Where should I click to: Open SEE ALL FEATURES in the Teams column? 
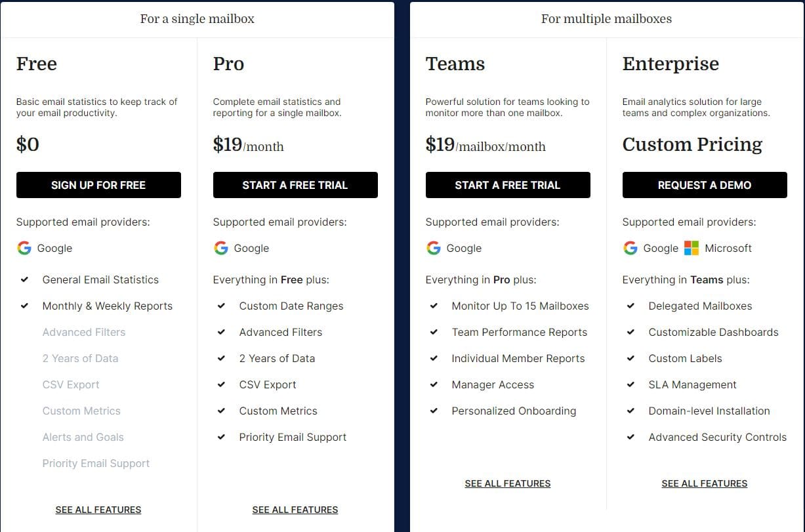tap(507, 483)
